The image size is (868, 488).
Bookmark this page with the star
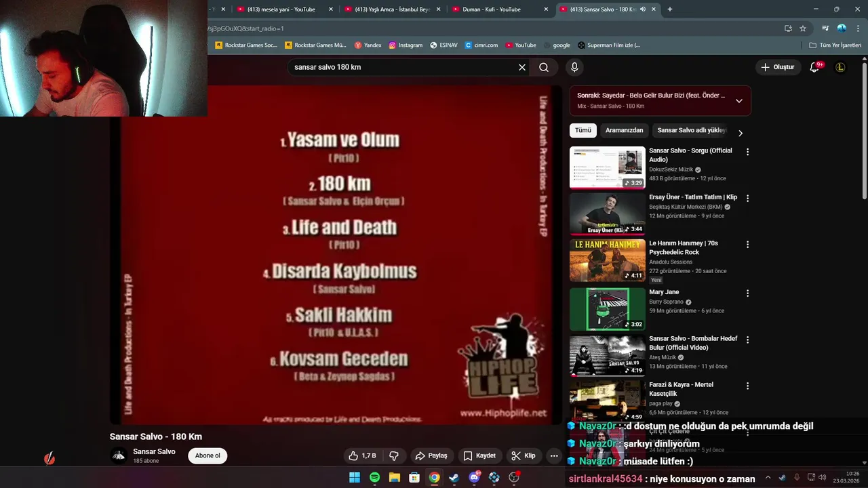click(x=803, y=28)
